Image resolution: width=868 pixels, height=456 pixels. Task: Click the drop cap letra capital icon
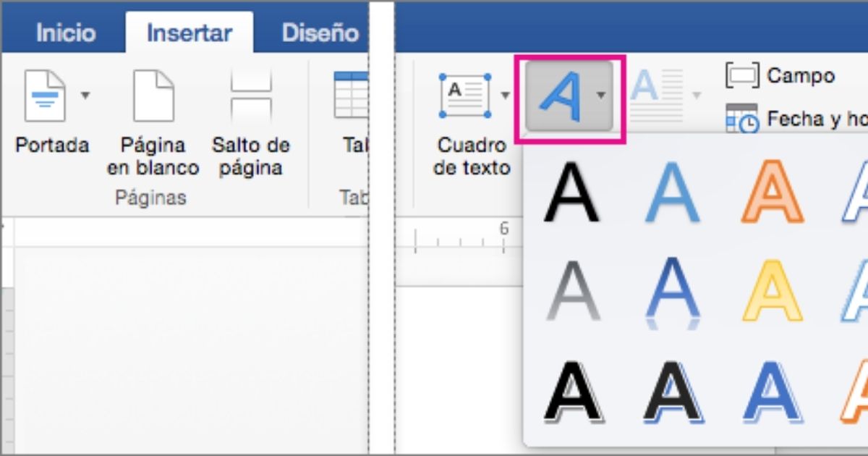point(656,94)
